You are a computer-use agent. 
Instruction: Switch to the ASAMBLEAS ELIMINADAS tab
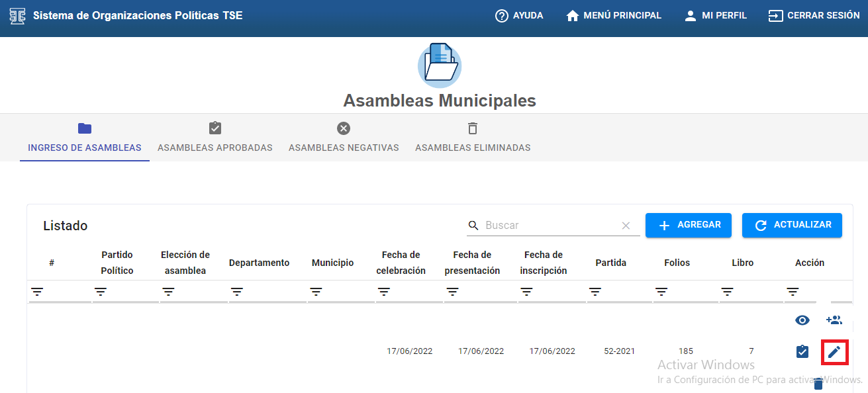click(x=473, y=138)
